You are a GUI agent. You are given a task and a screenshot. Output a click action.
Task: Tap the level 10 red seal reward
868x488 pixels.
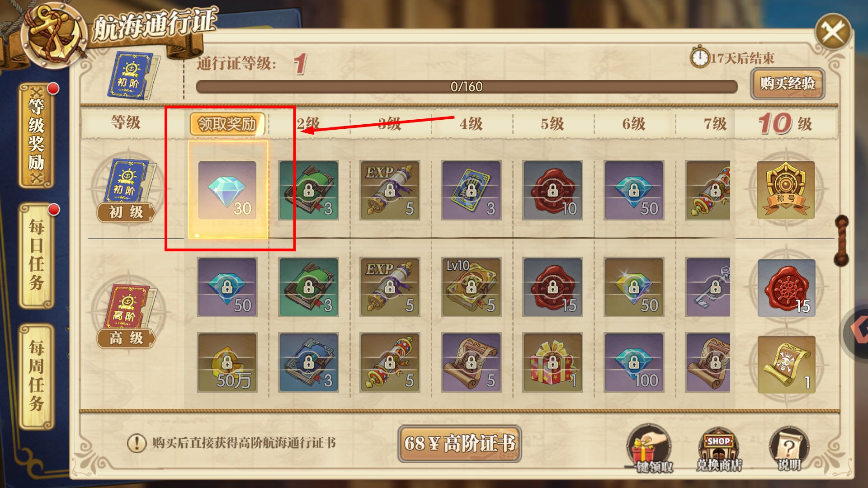pyautogui.click(x=786, y=287)
